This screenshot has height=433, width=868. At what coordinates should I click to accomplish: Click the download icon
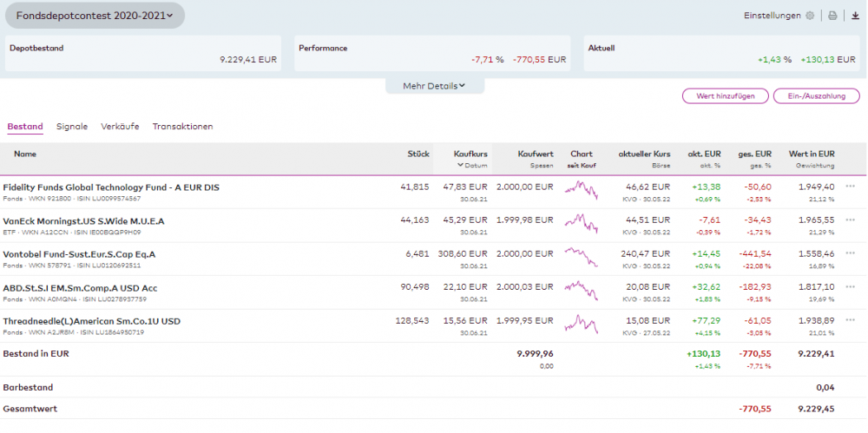855,16
